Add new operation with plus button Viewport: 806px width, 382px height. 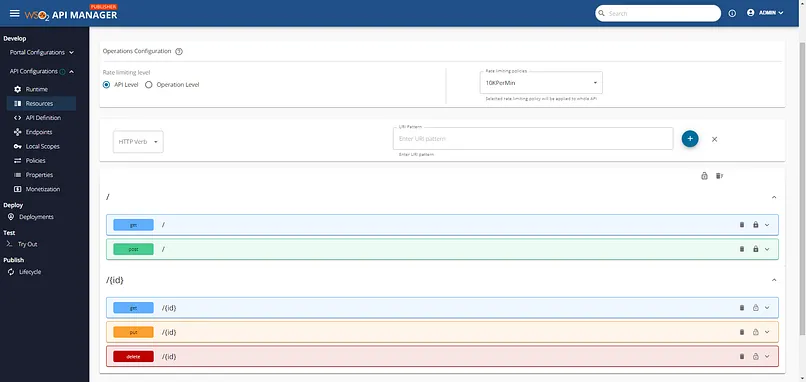click(x=690, y=139)
